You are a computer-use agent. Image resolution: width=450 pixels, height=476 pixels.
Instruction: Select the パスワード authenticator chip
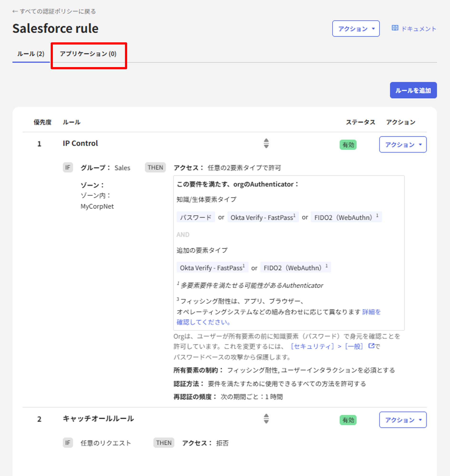click(195, 217)
